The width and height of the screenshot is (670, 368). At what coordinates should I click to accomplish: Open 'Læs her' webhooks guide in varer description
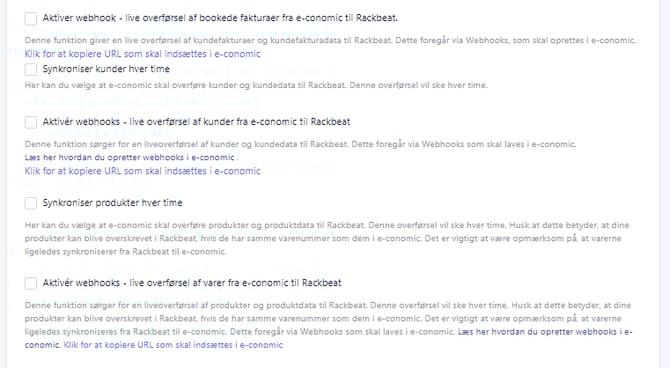(x=545, y=332)
